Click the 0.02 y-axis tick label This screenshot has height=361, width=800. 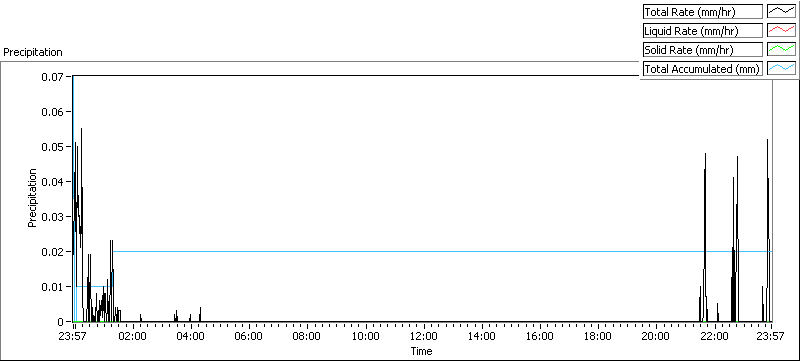click(x=53, y=252)
